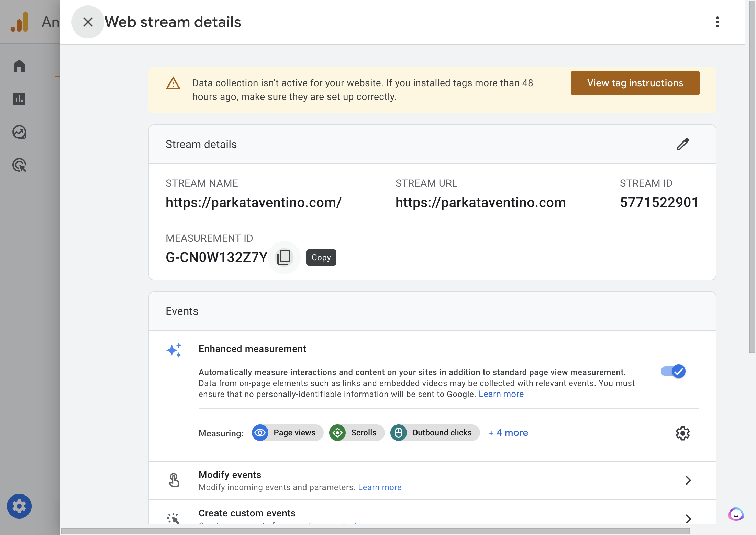Select stream ID 5771522901
The width and height of the screenshot is (756, 535).
tap(659, 202)
